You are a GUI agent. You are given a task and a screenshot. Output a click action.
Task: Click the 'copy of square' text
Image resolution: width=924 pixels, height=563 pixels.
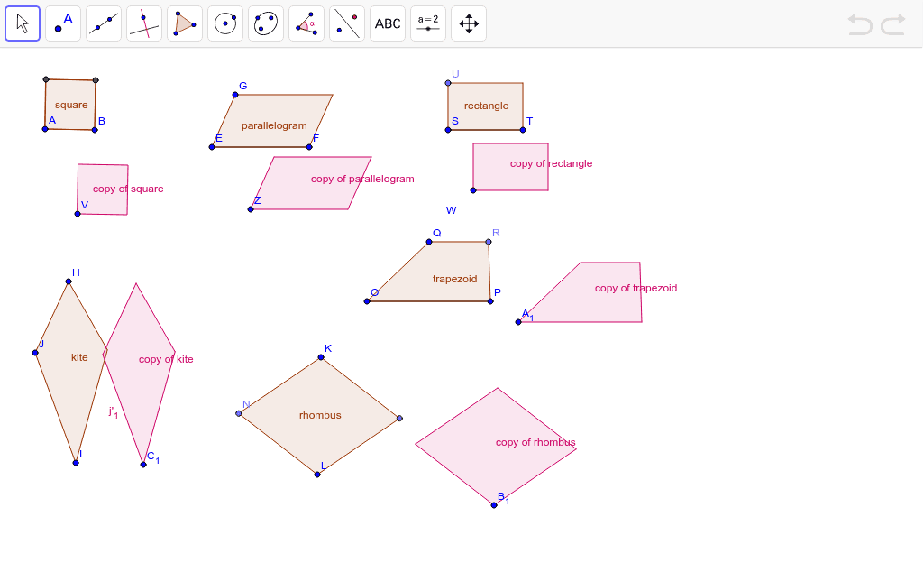pos(128,189)
